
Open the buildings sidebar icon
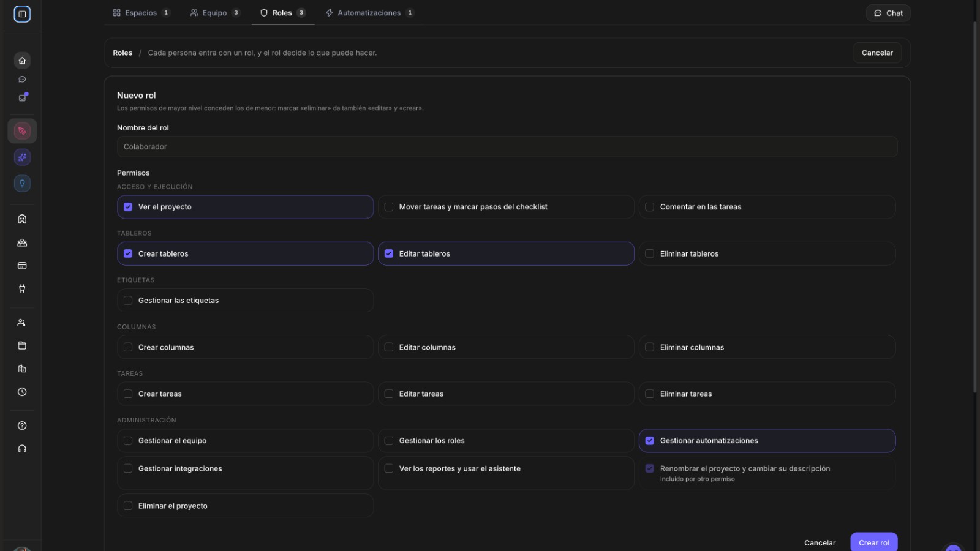[22, 369]
